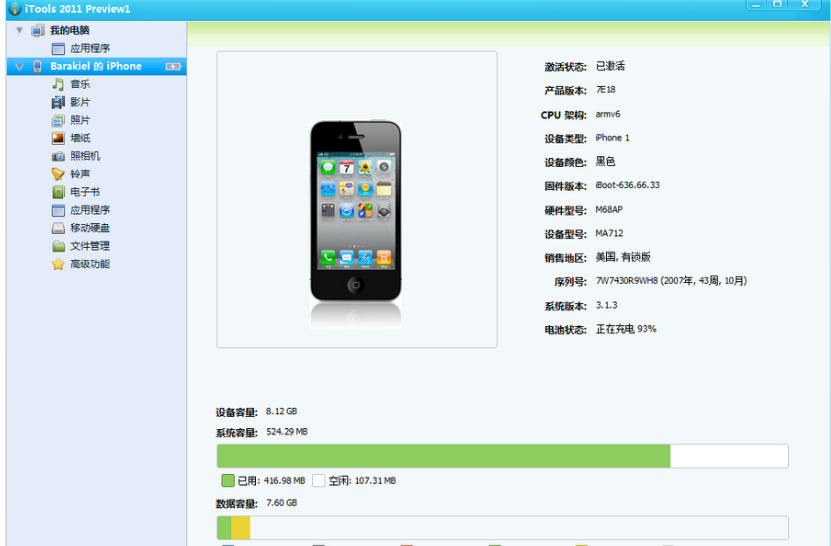This screenshot has height=546, width=831.
Task: Open the 影片 film icon
Action: [x=58, y=102]
